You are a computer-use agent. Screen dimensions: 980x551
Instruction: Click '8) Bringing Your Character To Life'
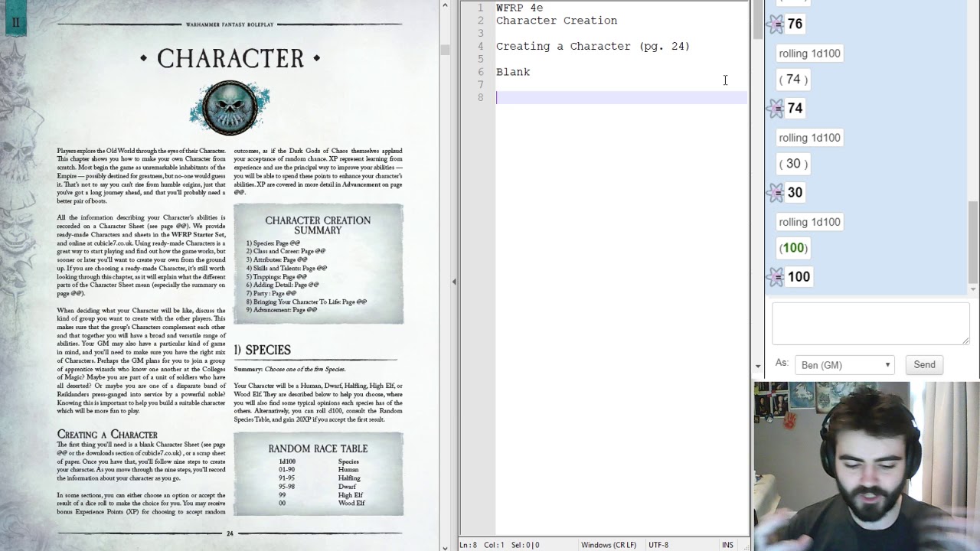[x=306, y=302]
